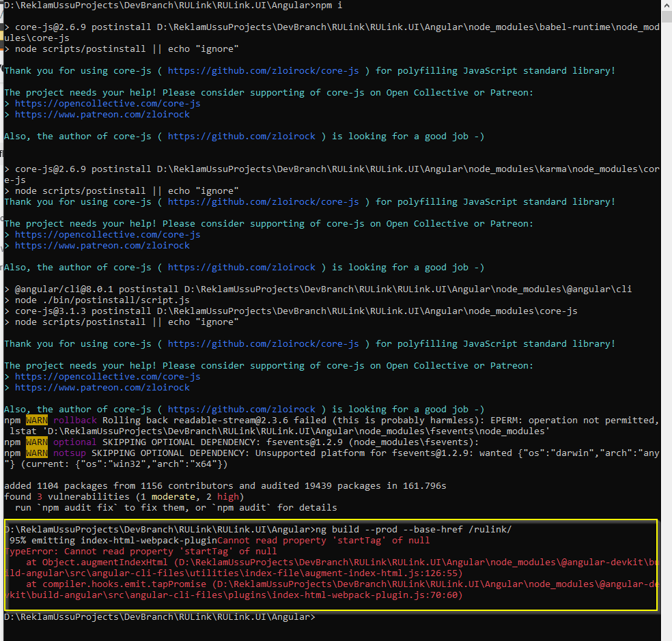Click the scrollbar up arrow
The image size is (672, 641).
pos(667,4)
